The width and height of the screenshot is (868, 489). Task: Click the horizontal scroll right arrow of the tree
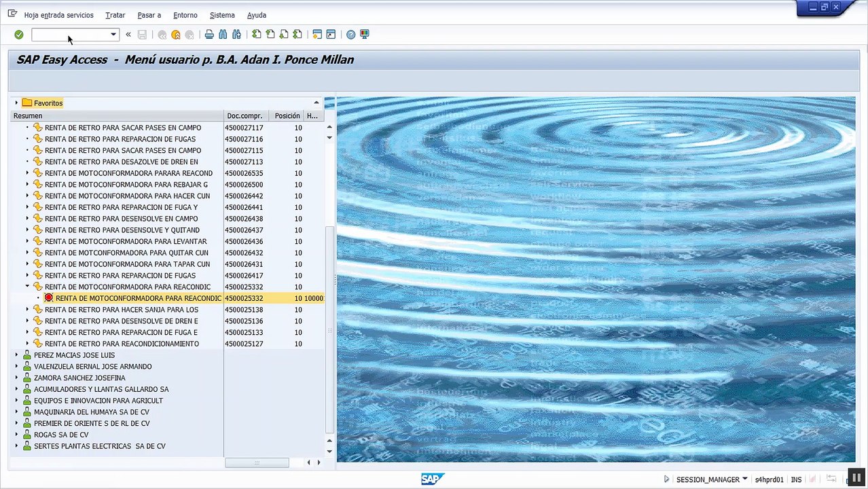319,463
